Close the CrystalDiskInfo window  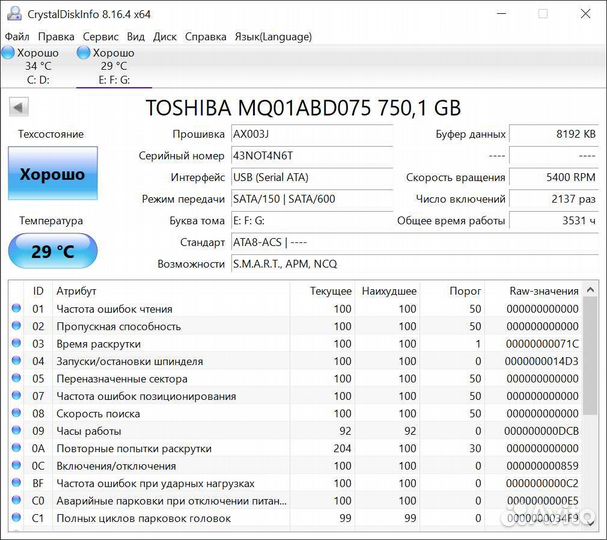[x=586, y=14]
